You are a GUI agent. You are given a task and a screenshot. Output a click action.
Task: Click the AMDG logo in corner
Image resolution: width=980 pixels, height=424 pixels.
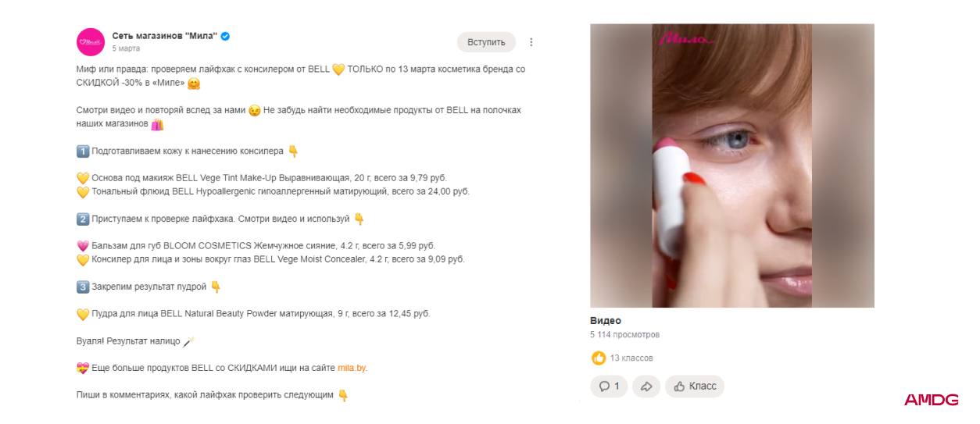(x=931, y=400)
